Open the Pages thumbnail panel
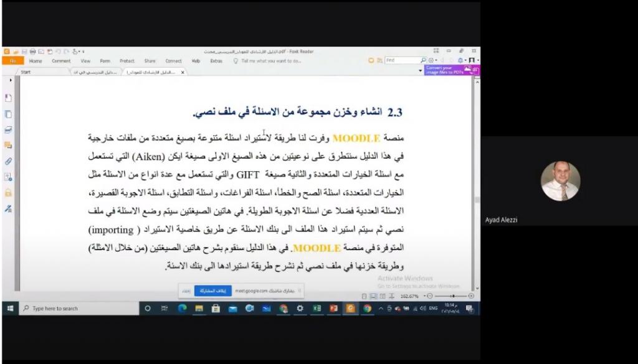This screenshot has height=364, width=638. click(x=8, y=114)
